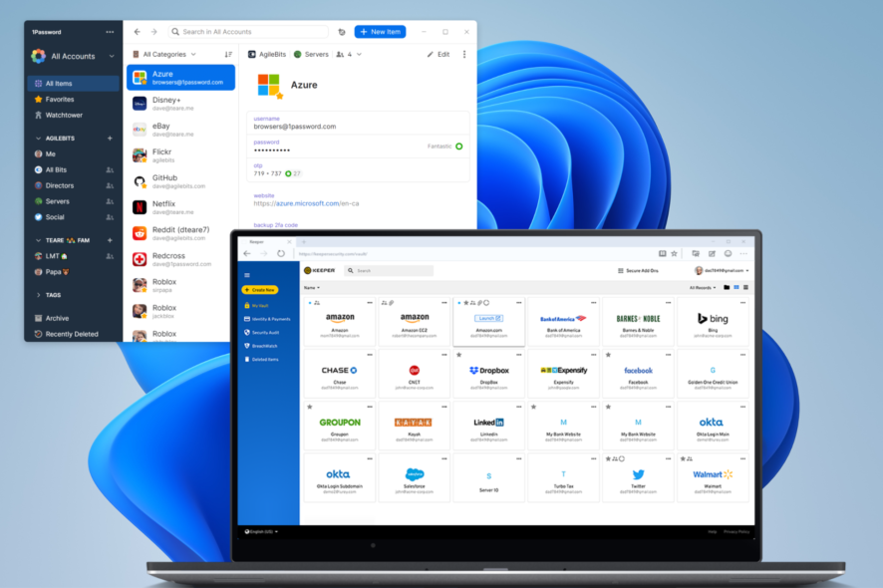Viewport: 883px width, 588px height.
Task: Click the Keeper logo
Action: click(319, 270)
